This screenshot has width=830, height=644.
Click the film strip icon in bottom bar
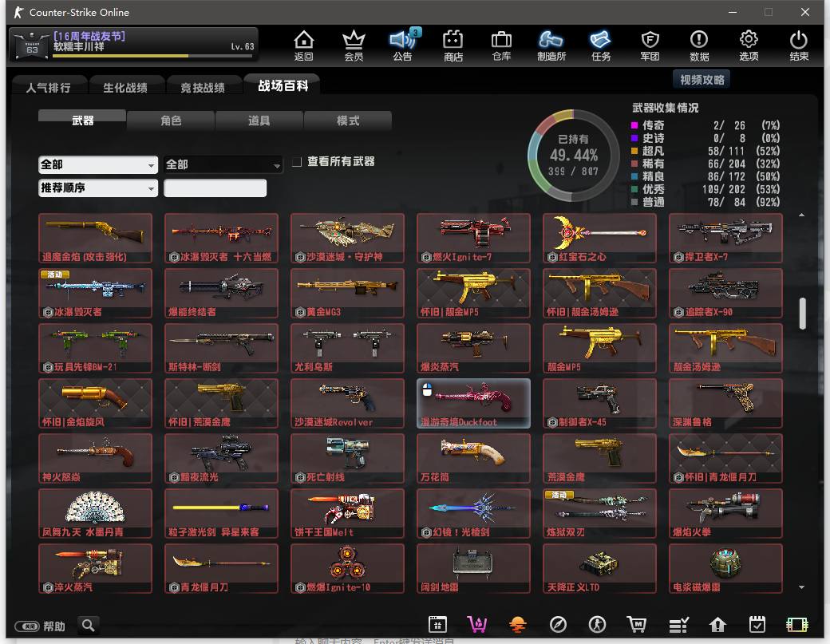click(797, 625)
